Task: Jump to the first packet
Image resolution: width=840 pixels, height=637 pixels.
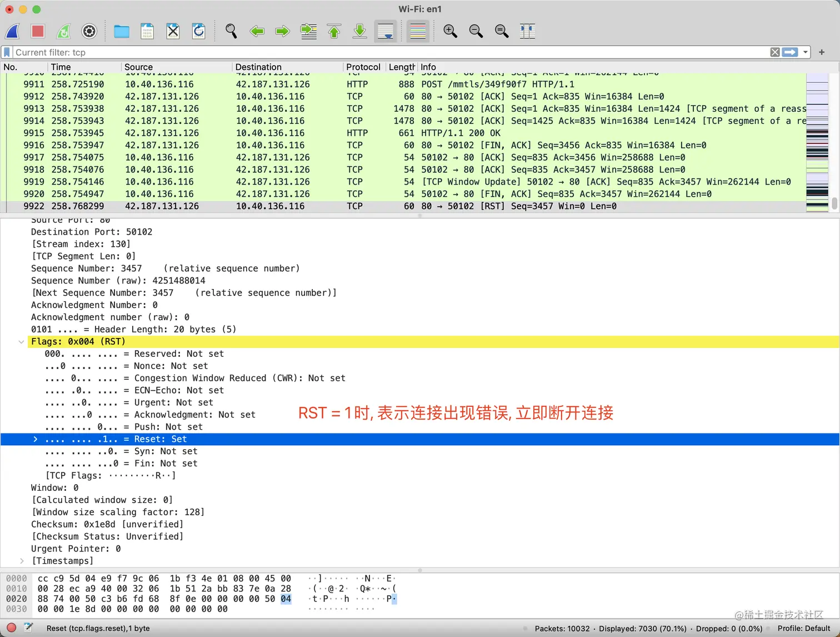Action: coord(334,31)
